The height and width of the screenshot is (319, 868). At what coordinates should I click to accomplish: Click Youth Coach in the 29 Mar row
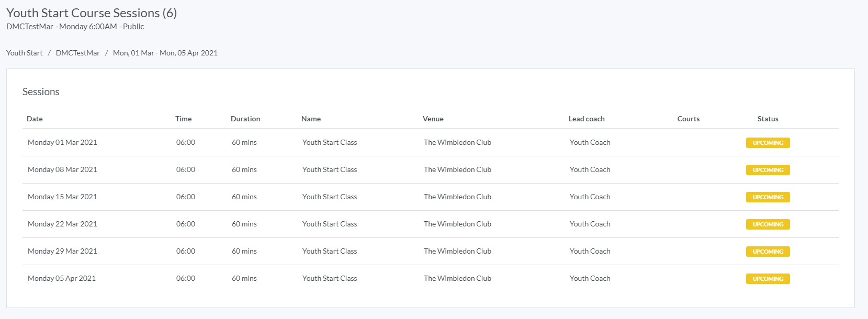590,251
